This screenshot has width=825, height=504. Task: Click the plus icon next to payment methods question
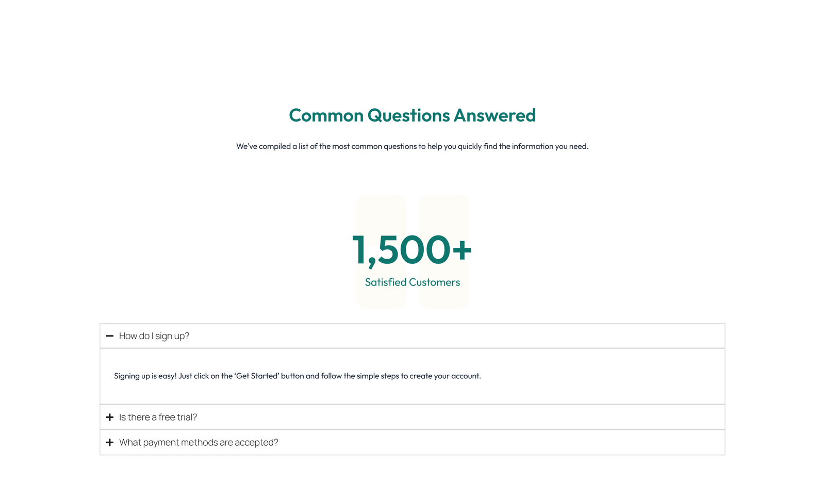pyautogui.click(x=110, y=442)
